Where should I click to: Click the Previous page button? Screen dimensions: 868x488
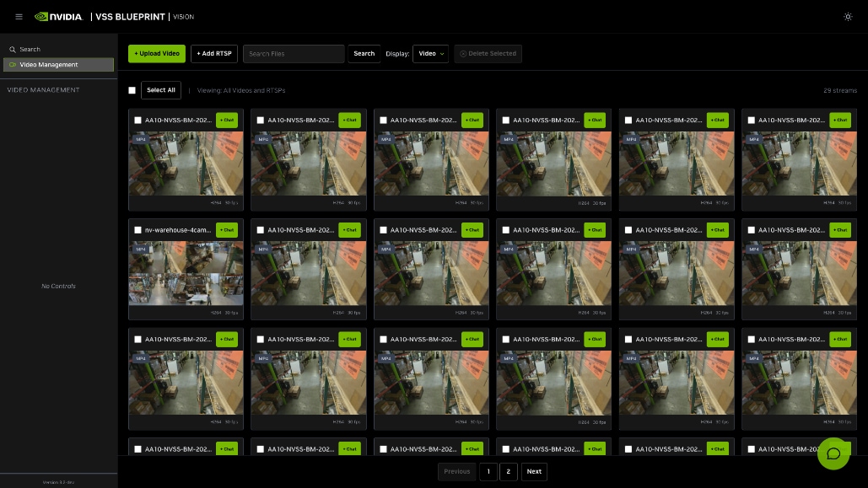[x=456, y=471]
